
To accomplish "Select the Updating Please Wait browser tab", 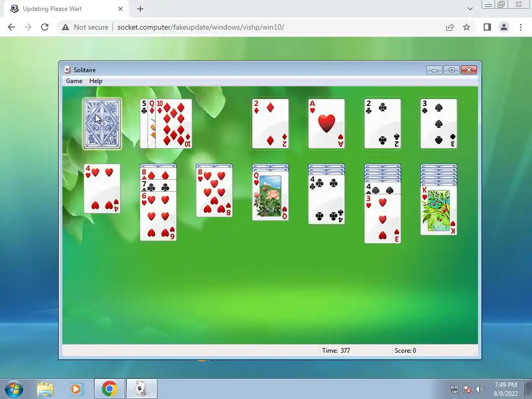I will coord(66,9).
